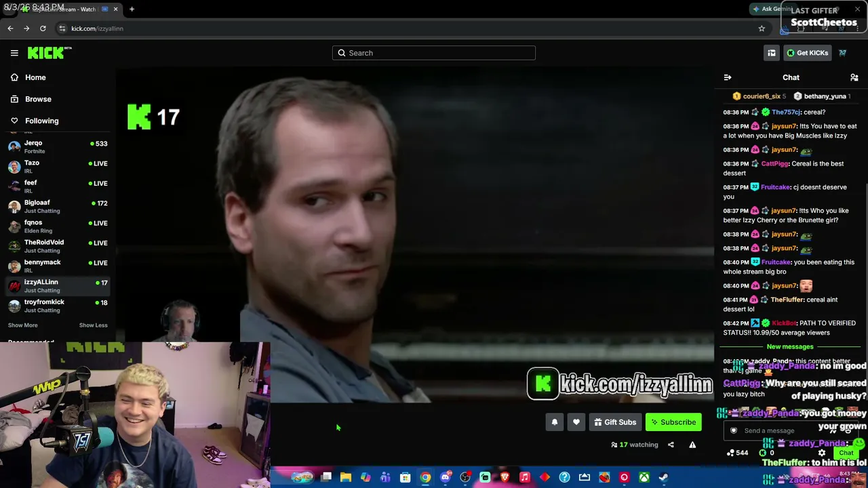This screenshot has width=868, height=488.
Task: Open Discord from taskbar
Action: [x=446, y=478]
